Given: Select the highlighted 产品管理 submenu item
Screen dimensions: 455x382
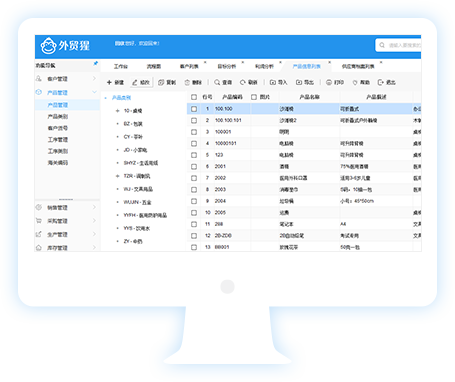Looking at the screenshot, I should (x=67, y=105).
